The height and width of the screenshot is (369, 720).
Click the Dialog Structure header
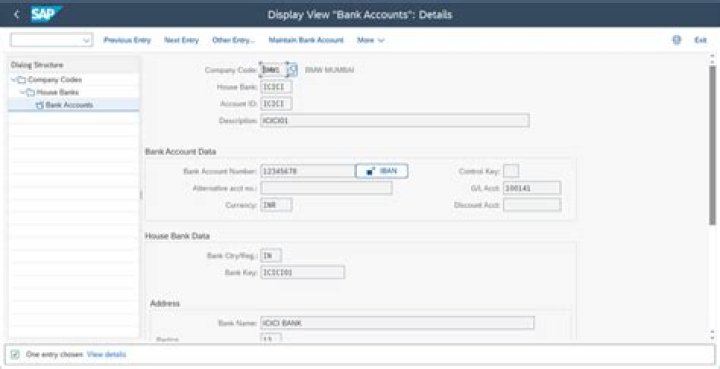(x=37, y=65)
